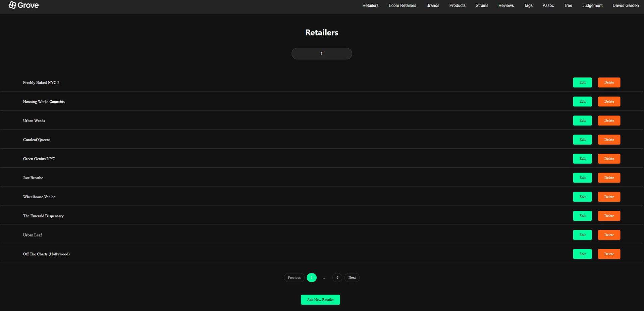
Task: Open the Assoc nav item
Action: tap(548, 5)
